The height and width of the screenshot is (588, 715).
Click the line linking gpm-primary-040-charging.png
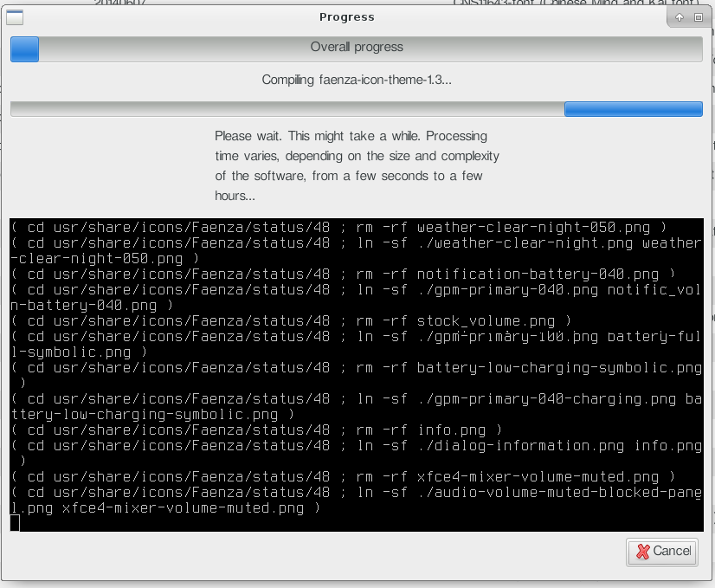pos(356,407)
